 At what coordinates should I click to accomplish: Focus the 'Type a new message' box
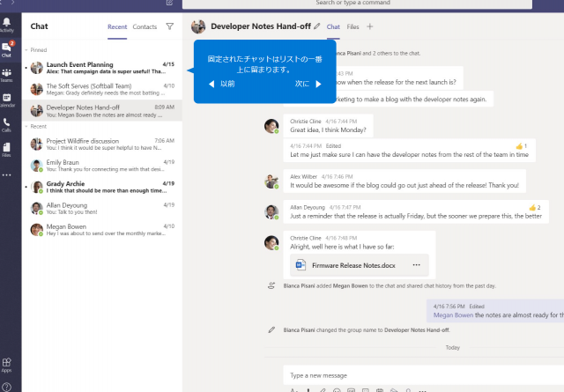coord(423,375)
